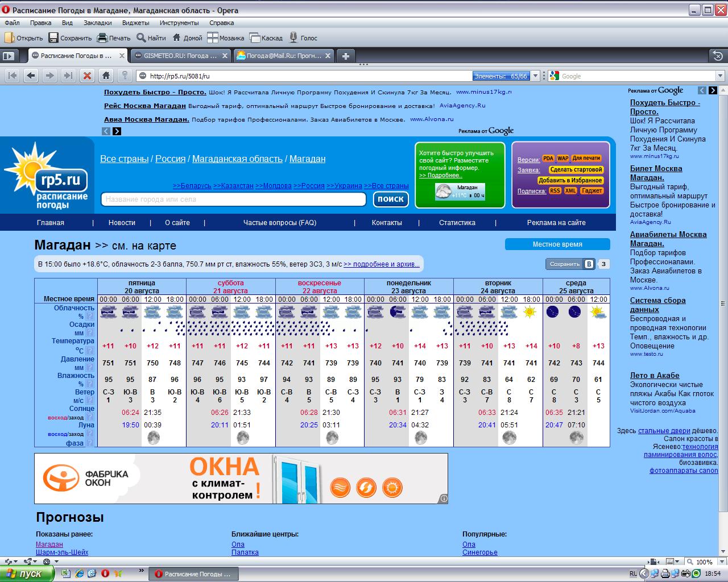Click the city name search field
Image resolution: width=728 pixels, height=582 pixels.
[233, 199]
